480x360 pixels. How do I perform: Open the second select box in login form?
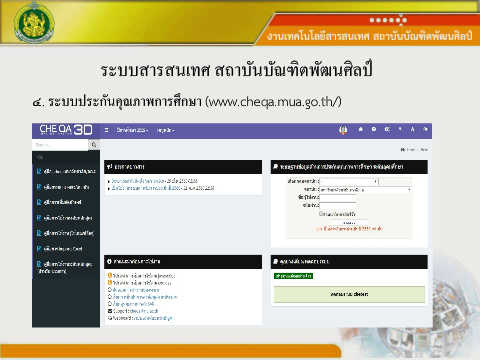pyautogui.click(x=365, y=190)
